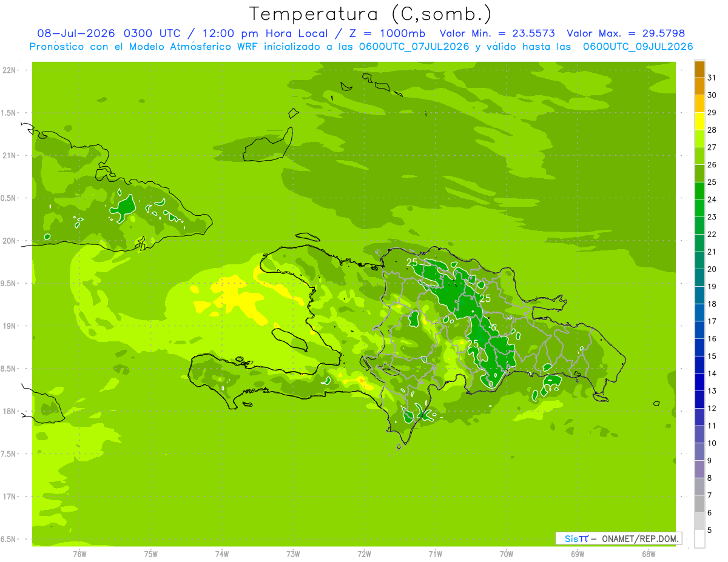Viewport: 728px width, 562px height.
Task: Click the latitude label "17N"
Action: pyautogui.click(x=10, y=497)
